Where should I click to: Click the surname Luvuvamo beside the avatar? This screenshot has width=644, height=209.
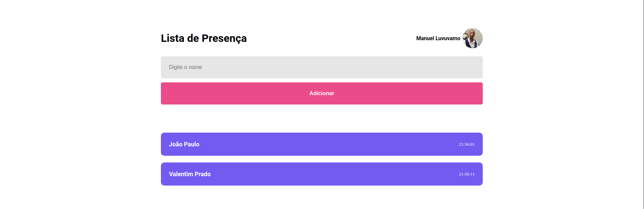(x=448, y=39)
